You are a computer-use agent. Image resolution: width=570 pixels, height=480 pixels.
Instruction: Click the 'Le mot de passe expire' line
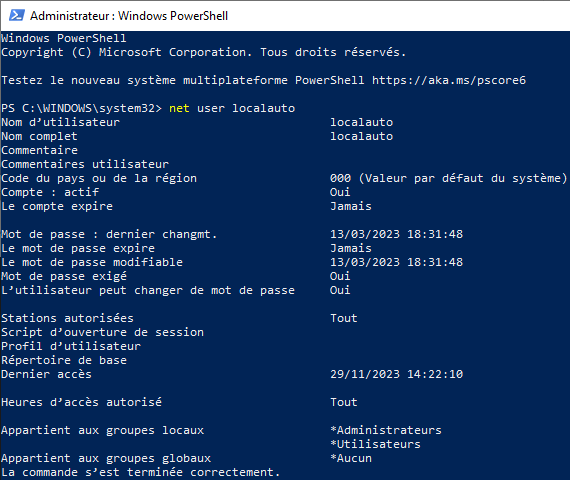pyautogui.click(x=186, y=248)
